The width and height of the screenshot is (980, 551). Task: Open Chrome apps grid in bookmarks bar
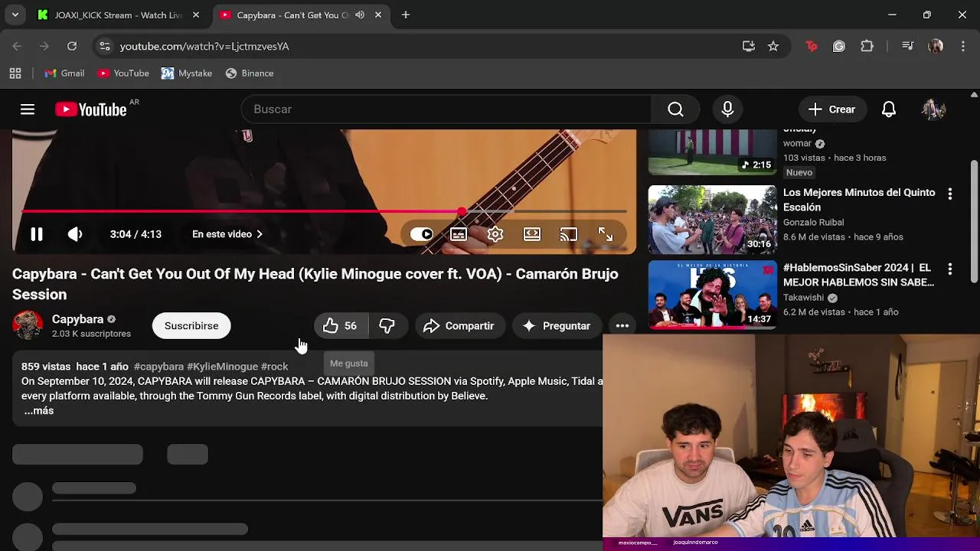pos(15,73)
